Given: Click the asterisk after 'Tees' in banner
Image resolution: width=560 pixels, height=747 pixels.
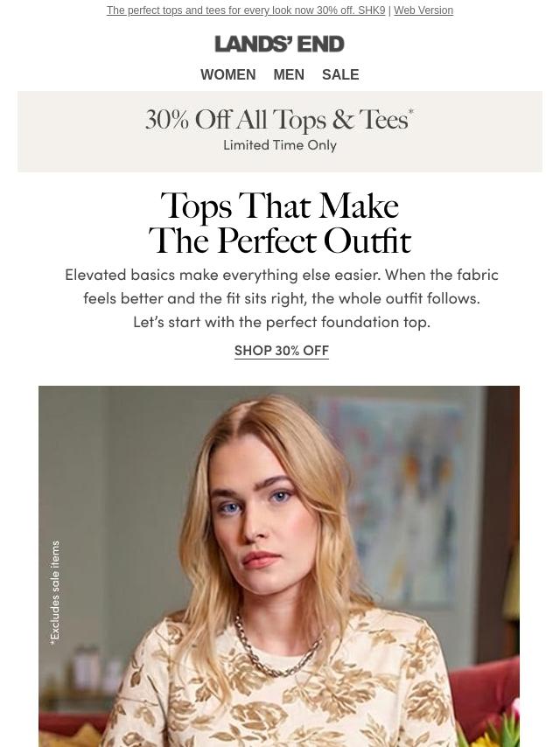Looking at the screenshot, I should pyautogui.click(x=411, y=111).
